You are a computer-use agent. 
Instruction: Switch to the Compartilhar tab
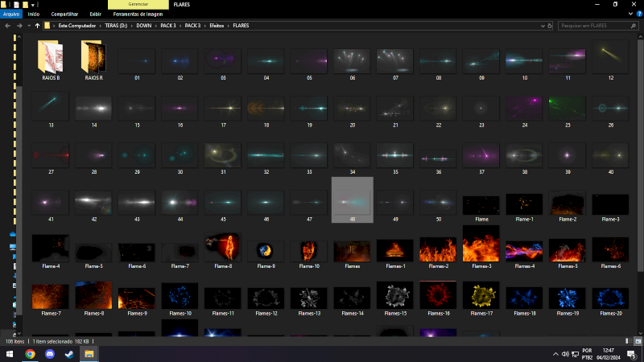[65, 14]
